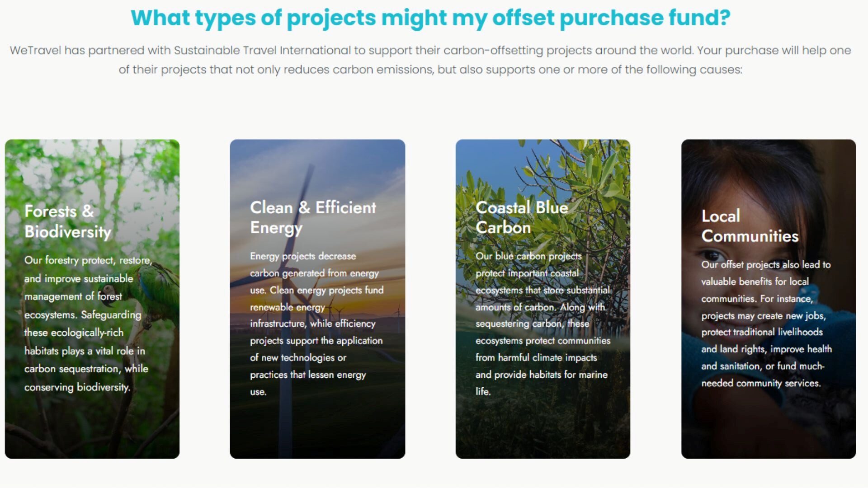Click "Sustainable Travel International" in the intro paragraph
The width and height of the screenshot is (868, 488).
click(x=262, y=50)
